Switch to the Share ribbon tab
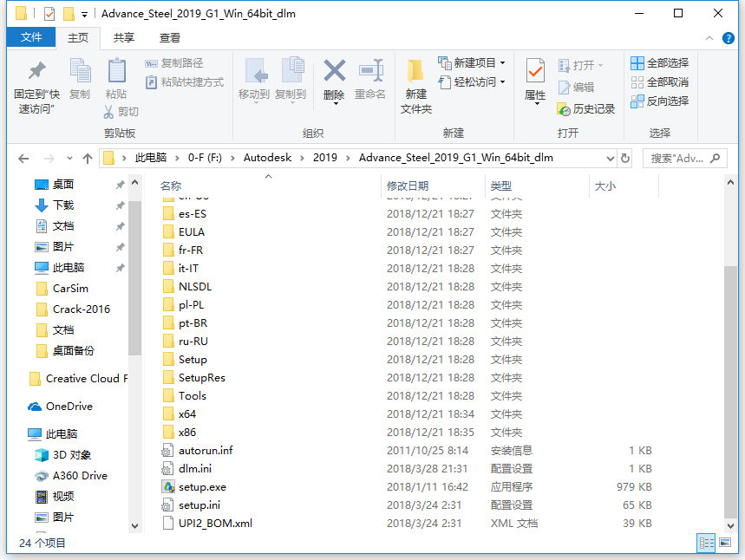The width and height of the screenshot is (745, 560). click(123, 37)
